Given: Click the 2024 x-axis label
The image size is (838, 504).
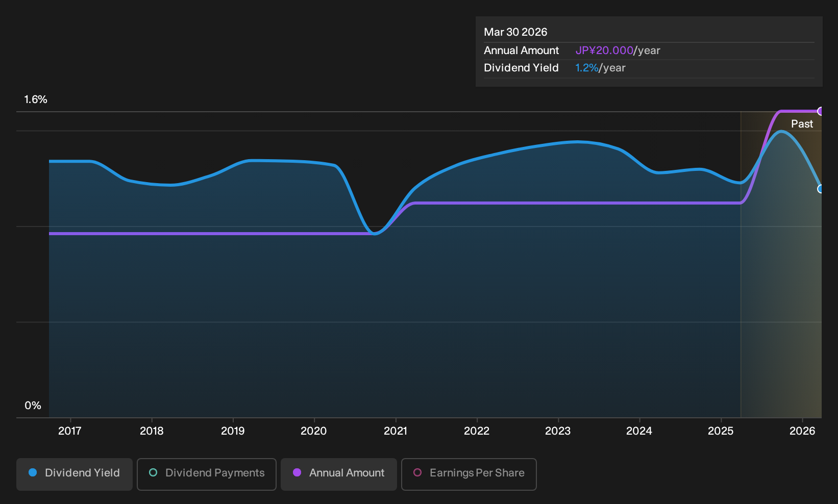Looking at the screenshot, I should (639, 431).
